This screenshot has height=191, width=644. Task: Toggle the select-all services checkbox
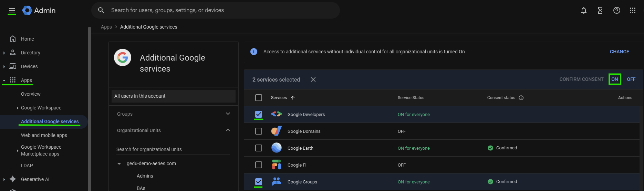pos(259,98)
